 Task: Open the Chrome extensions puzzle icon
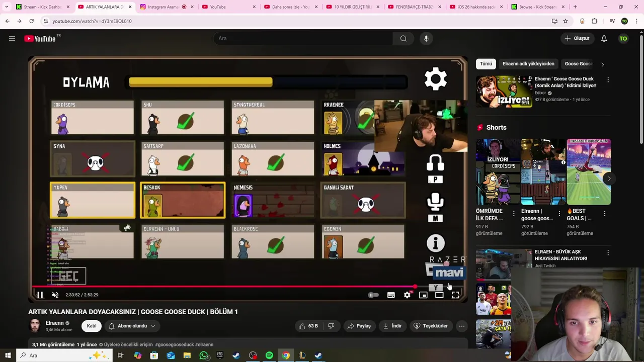[x=595, y=21]
